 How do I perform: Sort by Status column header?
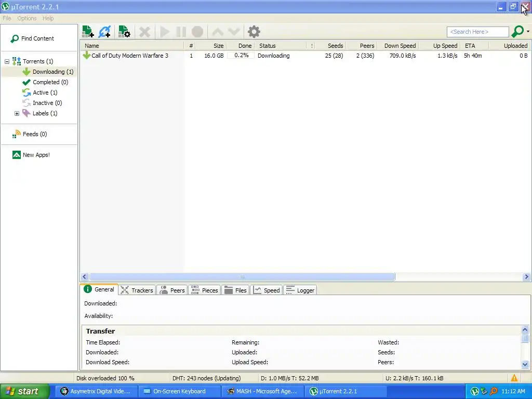(280, 46)
